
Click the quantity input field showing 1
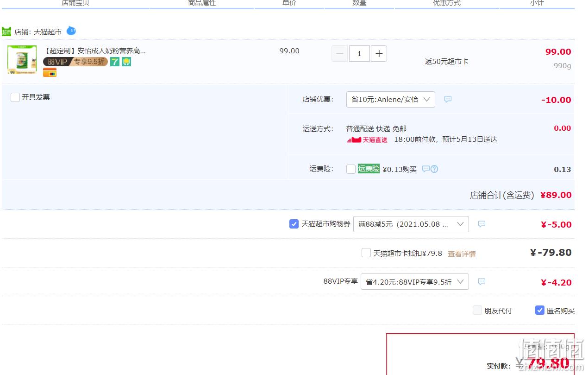pos(359,54)
